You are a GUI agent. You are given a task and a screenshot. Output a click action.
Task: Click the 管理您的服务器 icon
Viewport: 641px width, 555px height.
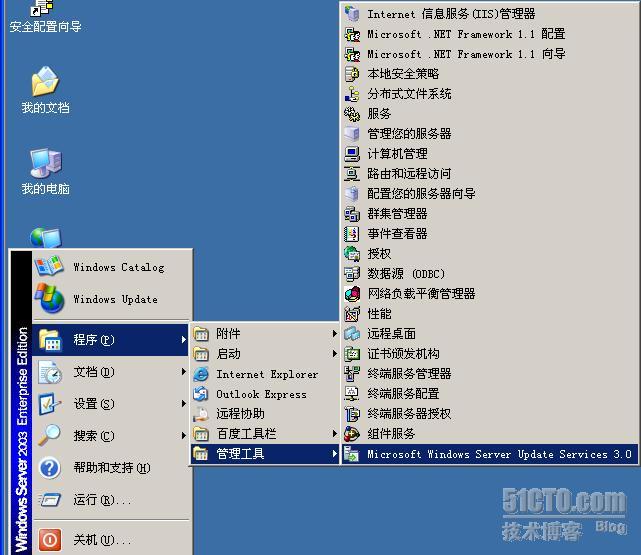[352, 134]
